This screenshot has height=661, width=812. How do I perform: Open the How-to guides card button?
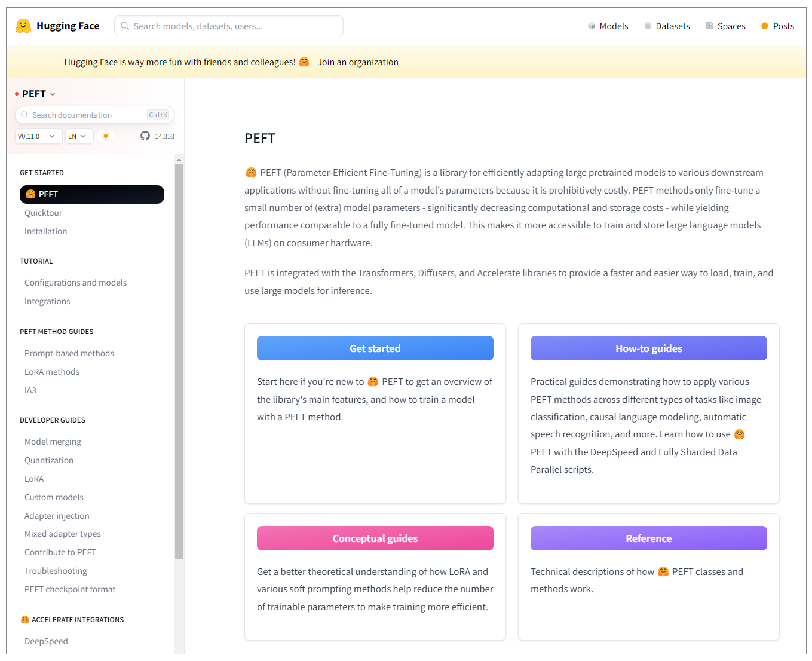pos(648,348)
